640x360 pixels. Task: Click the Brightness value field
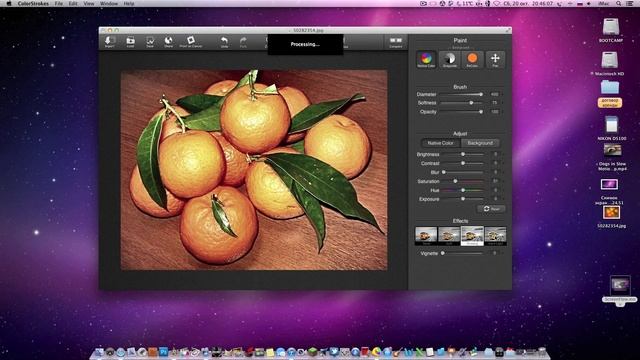pyautogui.click(x=496, y=154)
